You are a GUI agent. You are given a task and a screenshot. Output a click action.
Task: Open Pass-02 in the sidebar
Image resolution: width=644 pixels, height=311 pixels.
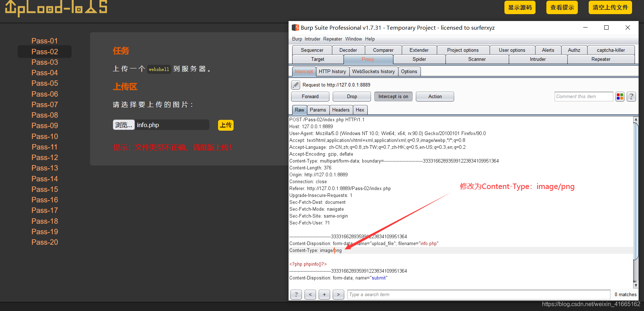44,52
